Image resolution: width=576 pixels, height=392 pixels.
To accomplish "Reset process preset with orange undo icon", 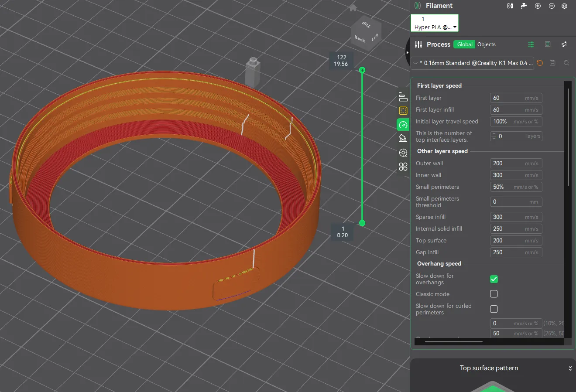I will tap(540, 63).
